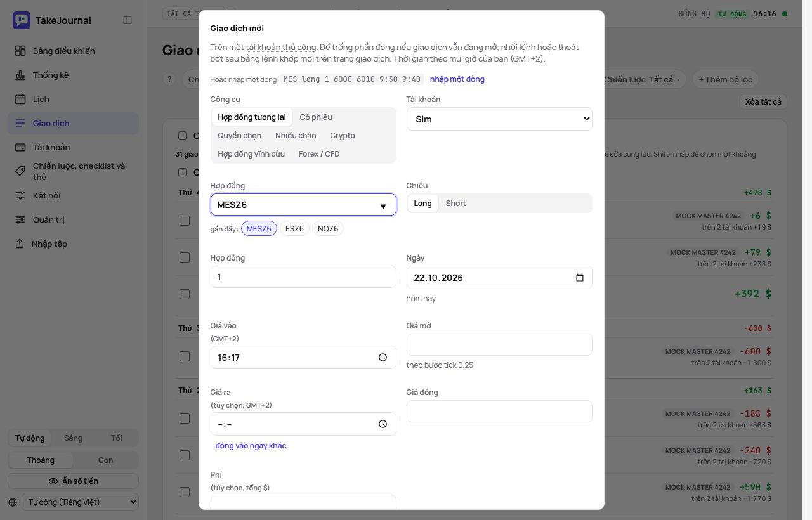812x520 pixels.
Task: Open the Tự động (Tiếng Việt) language dropdown
Action: coord(81,502)
